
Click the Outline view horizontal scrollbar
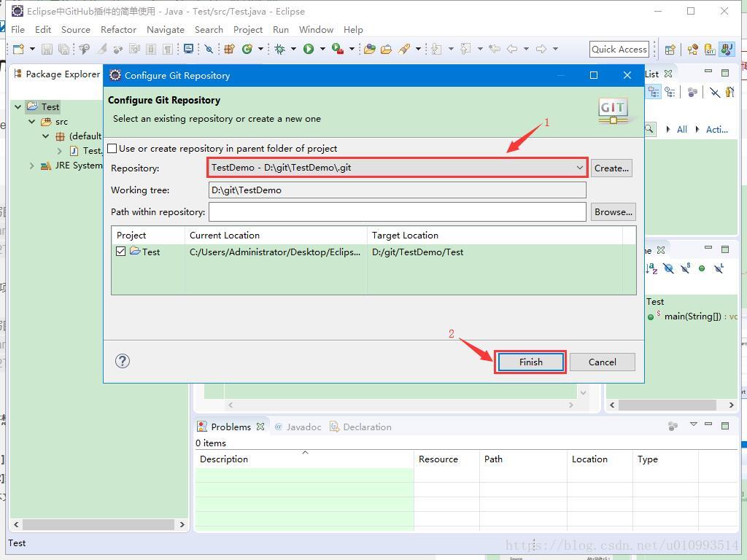coord(667,405)
